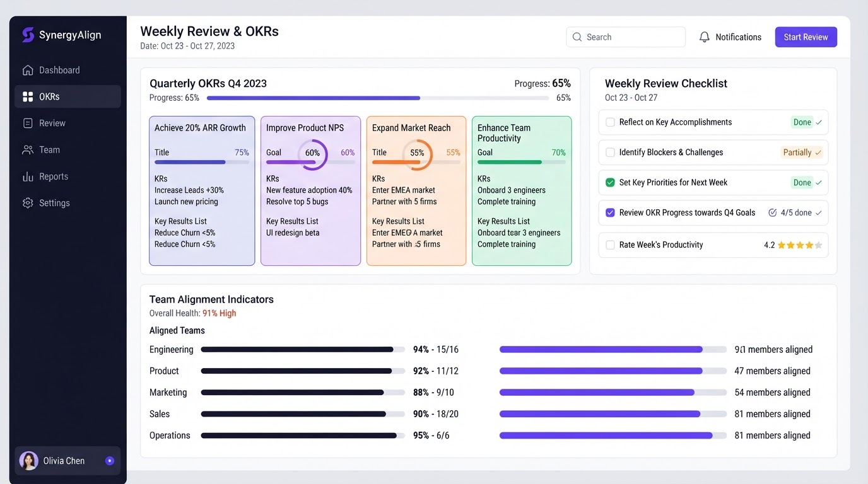This screenshot has width=868, height=484.
Task: Click the star rating for Week's Productivity
Action: point(800,245)
